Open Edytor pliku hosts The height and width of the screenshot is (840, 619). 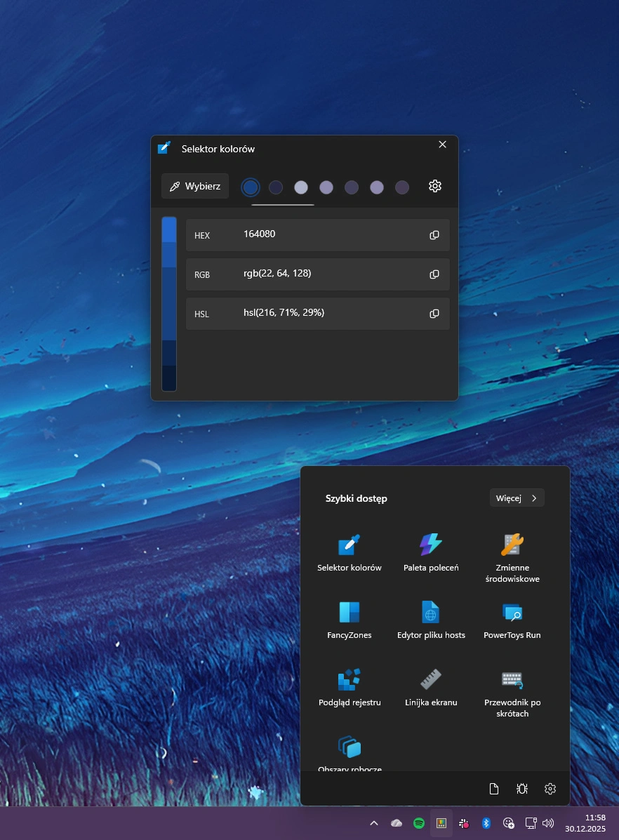(430, 620)
